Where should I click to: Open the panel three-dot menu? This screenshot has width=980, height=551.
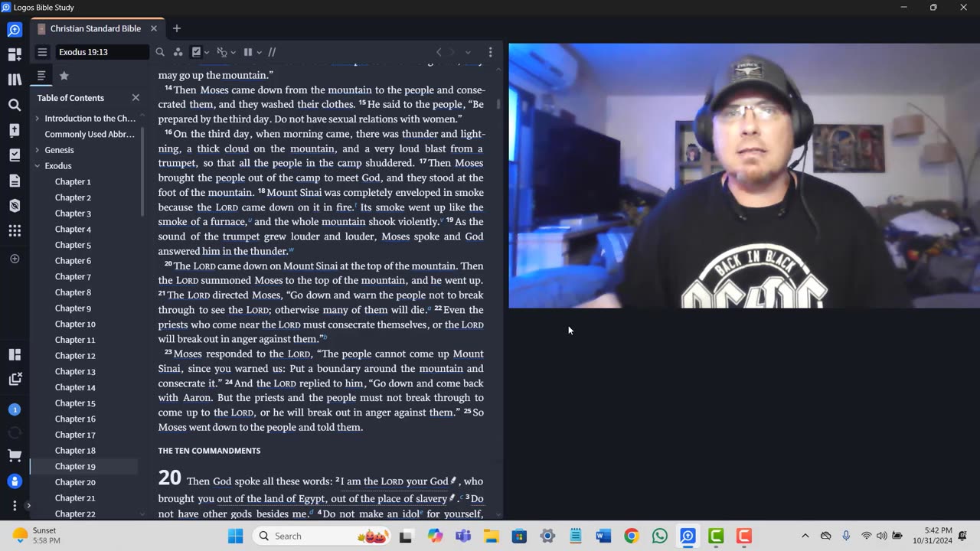coord(490,52)
